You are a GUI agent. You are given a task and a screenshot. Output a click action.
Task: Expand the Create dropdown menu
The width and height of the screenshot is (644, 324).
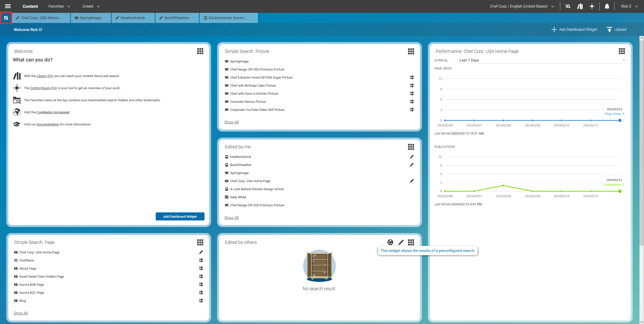point(91,6)
